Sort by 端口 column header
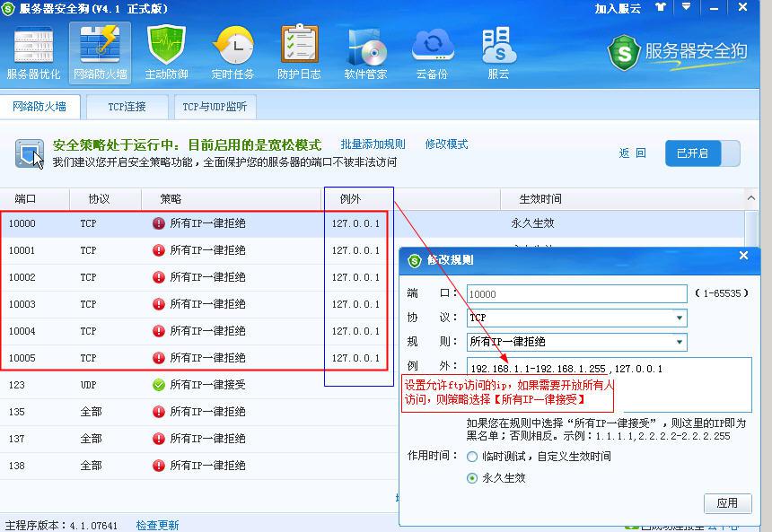 pos(34,199)
